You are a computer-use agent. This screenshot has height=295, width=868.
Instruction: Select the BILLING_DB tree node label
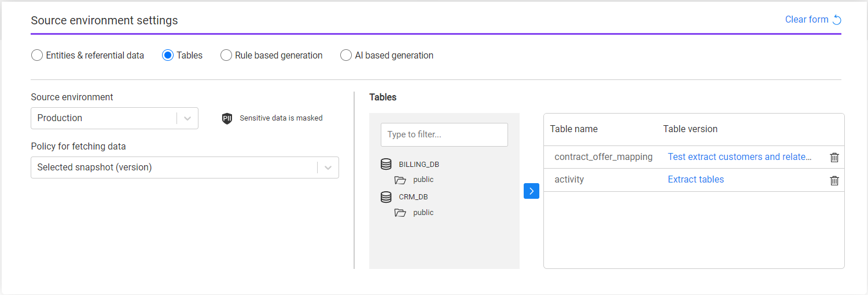coord(419,165)
